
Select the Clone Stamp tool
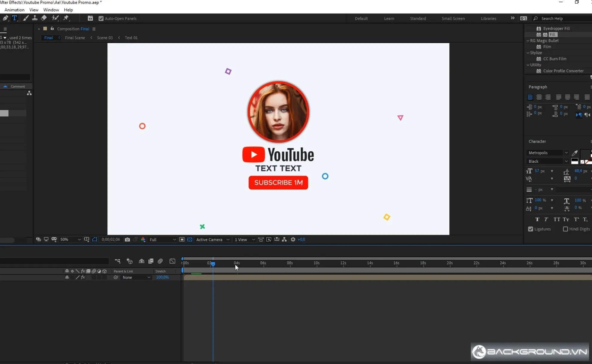(x=35, y=18)
